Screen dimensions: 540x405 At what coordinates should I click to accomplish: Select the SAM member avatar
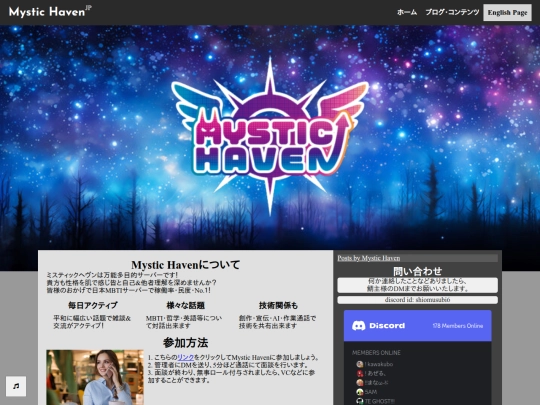[x=360, y=392]
